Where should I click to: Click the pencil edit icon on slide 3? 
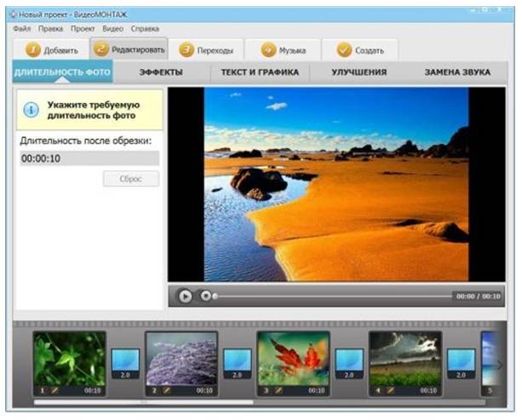[278, 390]
